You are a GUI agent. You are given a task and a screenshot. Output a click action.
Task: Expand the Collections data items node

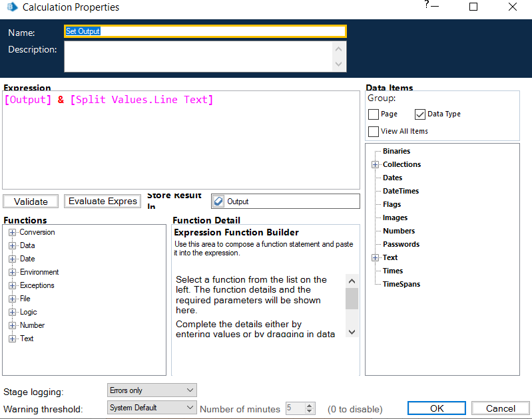tap(375, 164)
